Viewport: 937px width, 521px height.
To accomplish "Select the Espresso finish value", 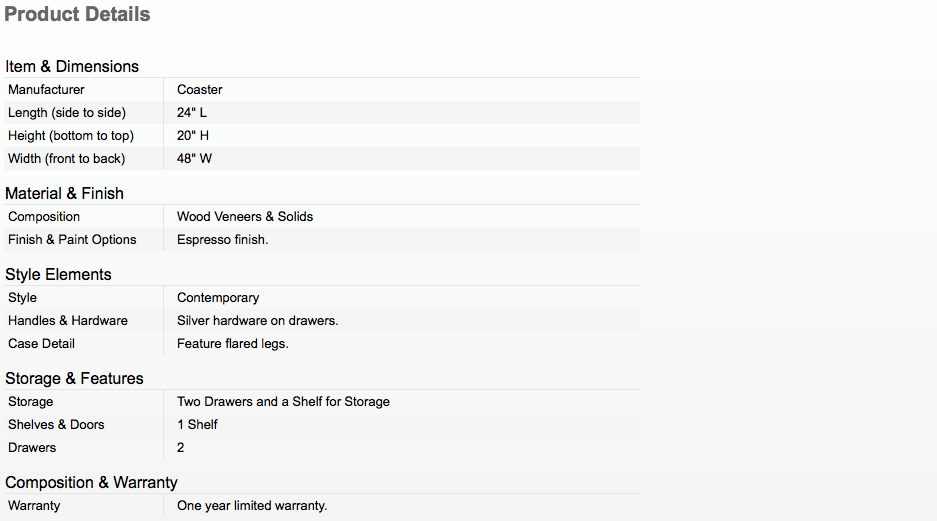I will coord(223,240).
